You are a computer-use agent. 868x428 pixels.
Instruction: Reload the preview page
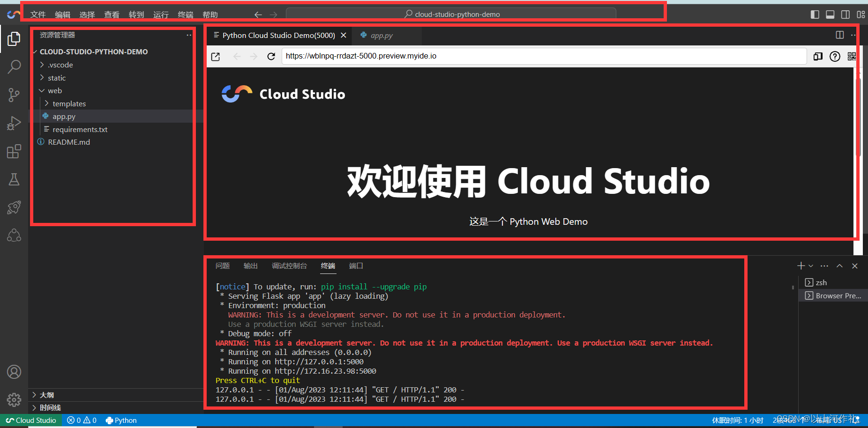tap(271, 57)
